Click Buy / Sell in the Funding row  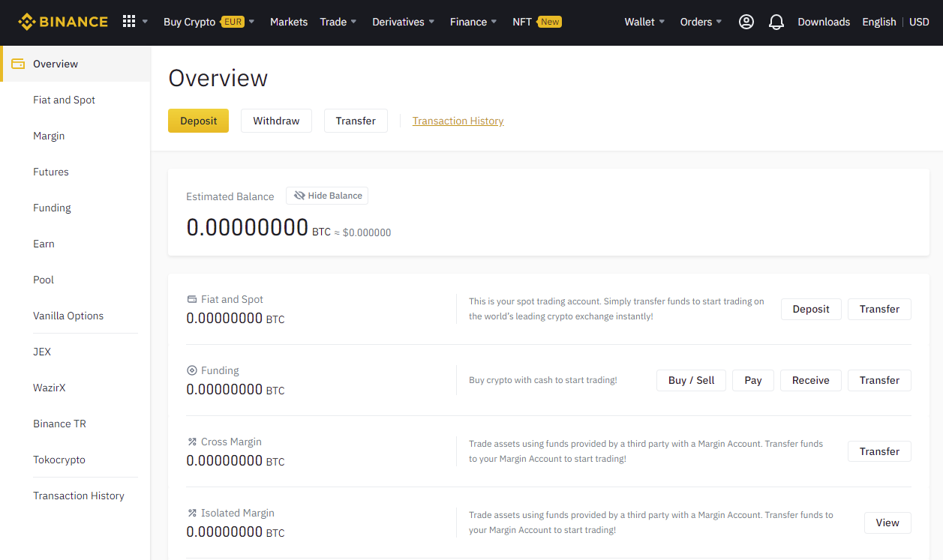[691, 380]
